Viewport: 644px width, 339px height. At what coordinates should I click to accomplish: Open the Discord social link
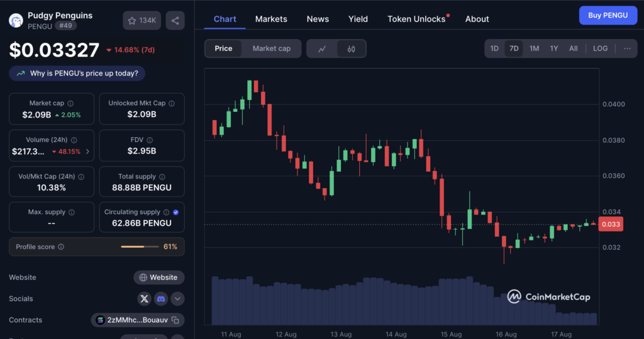[x=161, y=299]
